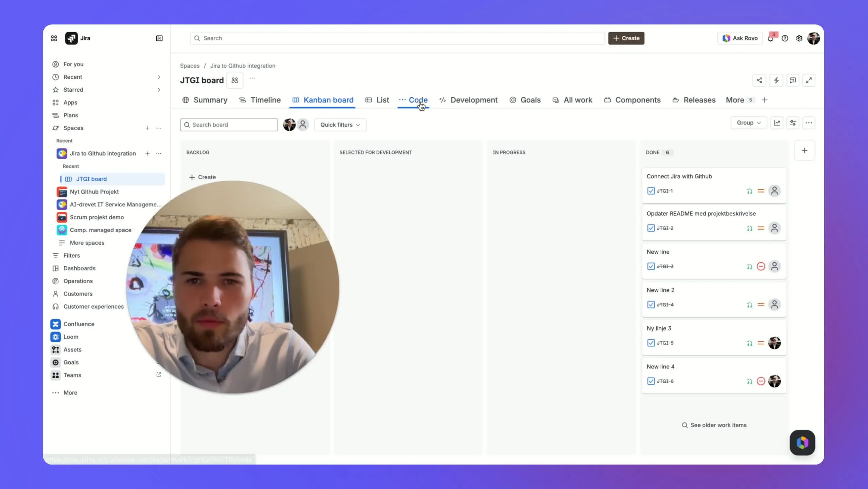This screenshot has height=489, width=868.
Task: Switch to the Timeline tab
Action: pyautogui.click(x=260, y=100)
